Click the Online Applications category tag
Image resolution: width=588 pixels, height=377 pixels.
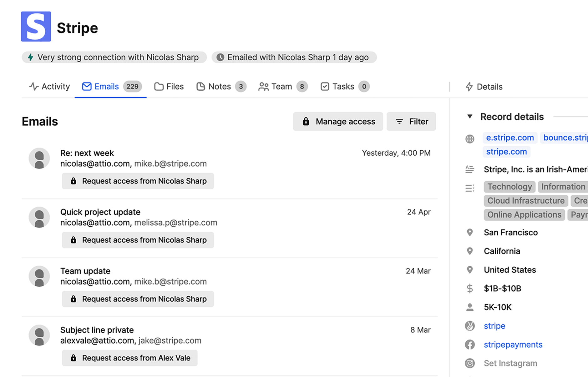(524, 215)
